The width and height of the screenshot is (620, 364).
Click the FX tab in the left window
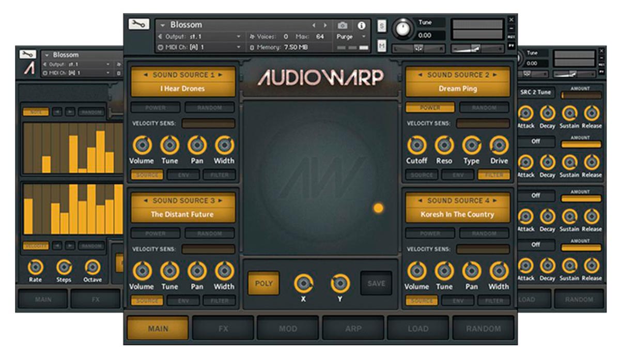point(95,299)
